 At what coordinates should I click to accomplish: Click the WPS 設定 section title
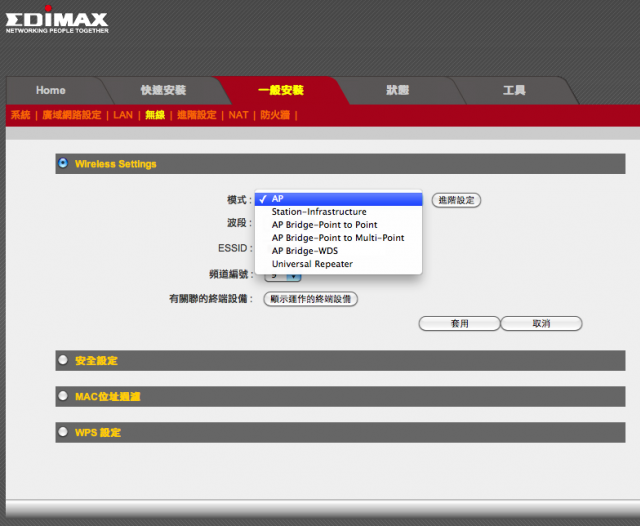98,433
